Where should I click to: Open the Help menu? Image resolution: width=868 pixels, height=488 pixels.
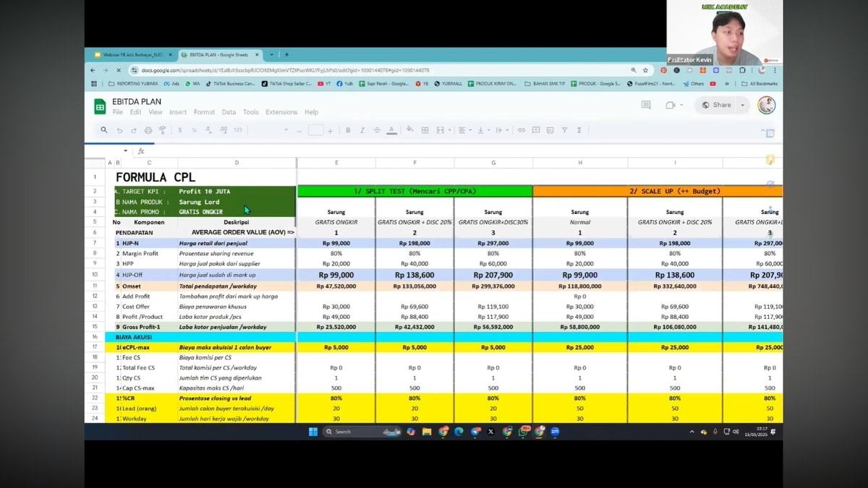[x=312, y=112]
